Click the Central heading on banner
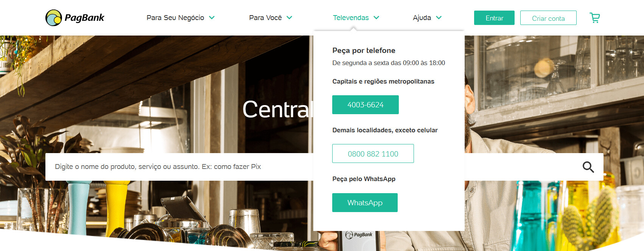The image size is (644, 251). [x=278, y=110]
